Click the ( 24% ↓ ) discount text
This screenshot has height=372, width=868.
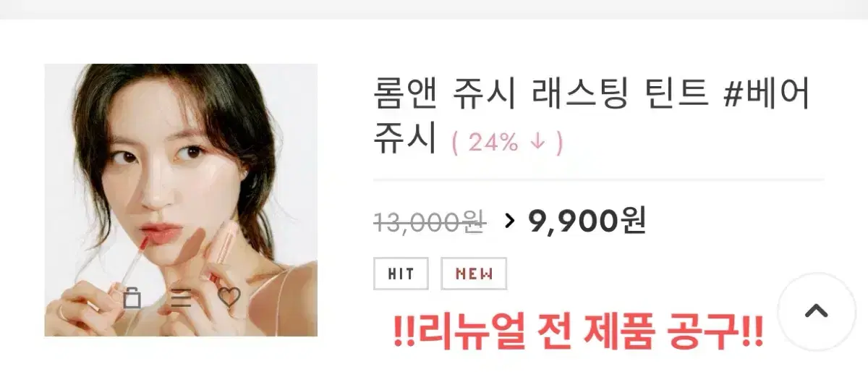pyautogui.click(x=507, y=143)
